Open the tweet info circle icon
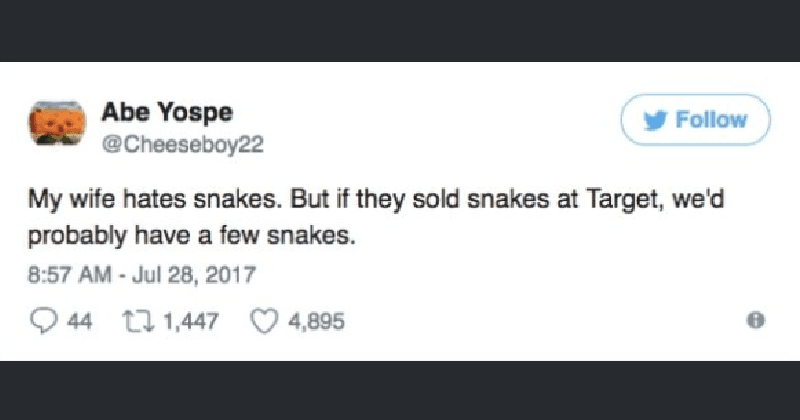 pos(756,320)
